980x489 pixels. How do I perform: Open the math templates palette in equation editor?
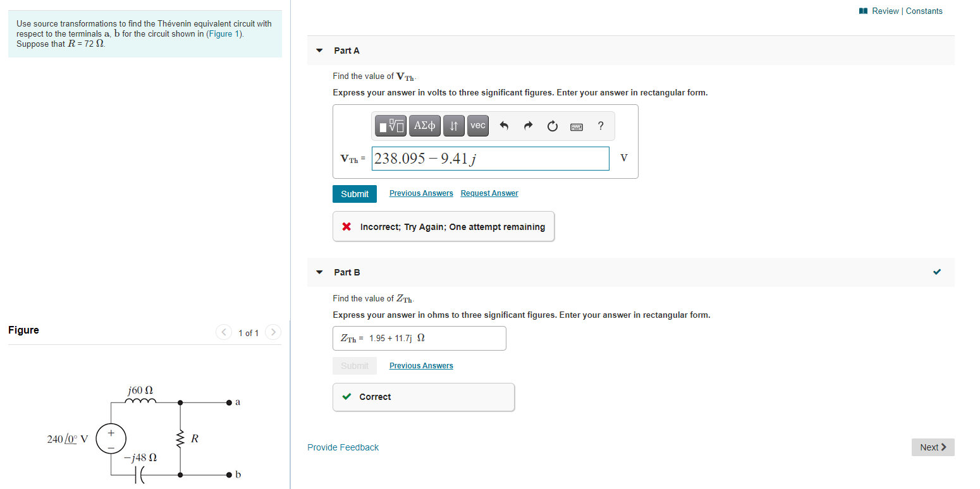click(390, 125)
